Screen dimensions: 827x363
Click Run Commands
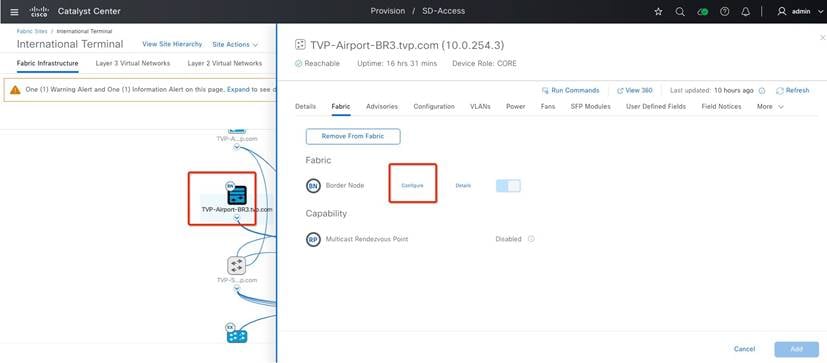click(571, 91)
